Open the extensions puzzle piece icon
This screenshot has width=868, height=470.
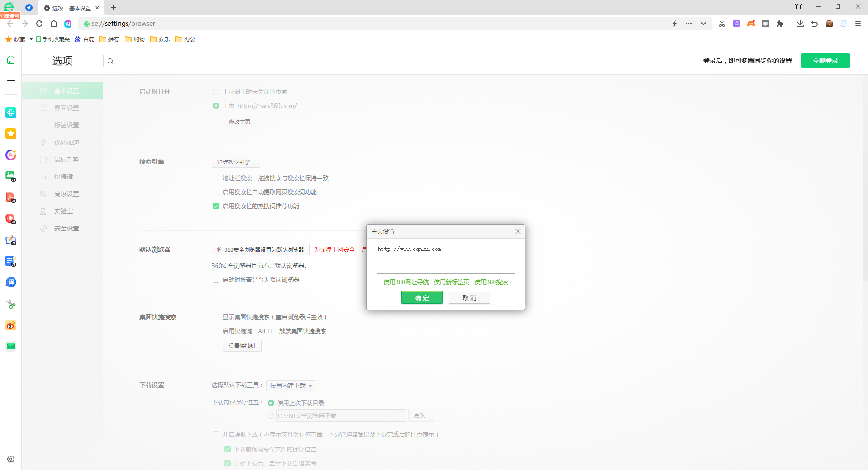click(780, 23)
